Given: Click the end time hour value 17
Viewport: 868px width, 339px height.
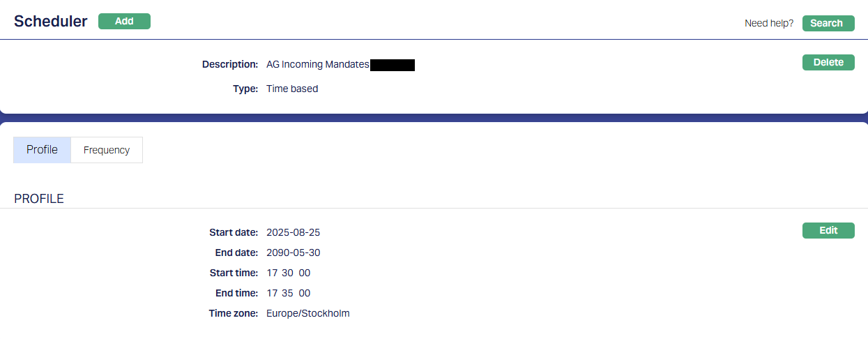Looking at the screenshot, I should [272, 293].
